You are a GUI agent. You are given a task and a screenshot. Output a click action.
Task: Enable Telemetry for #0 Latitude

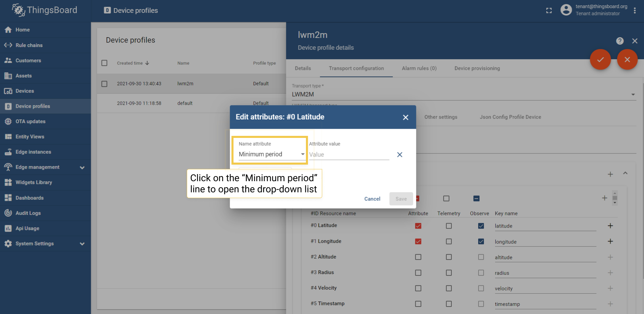(x=449, y=226)
